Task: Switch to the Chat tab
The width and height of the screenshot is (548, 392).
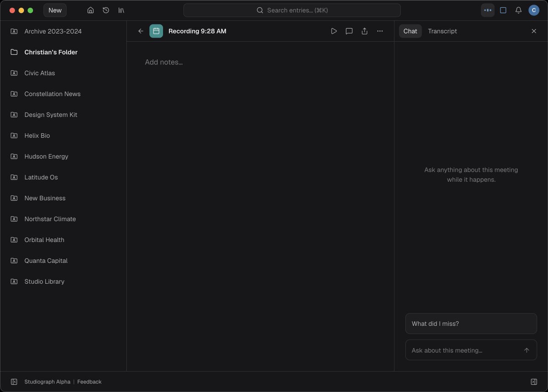Action: click(x=410, y=31)
